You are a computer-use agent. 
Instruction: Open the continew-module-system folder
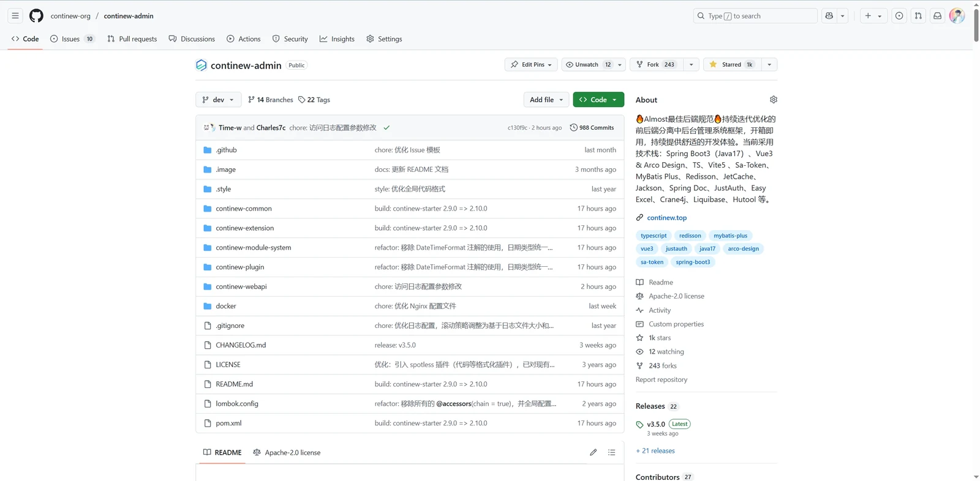(x=253, y=248)
